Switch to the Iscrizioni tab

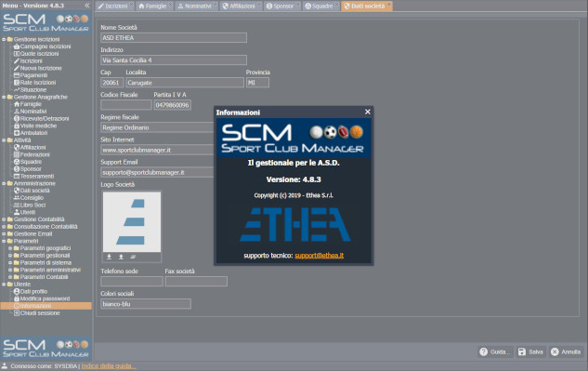[x=113, y=6]
